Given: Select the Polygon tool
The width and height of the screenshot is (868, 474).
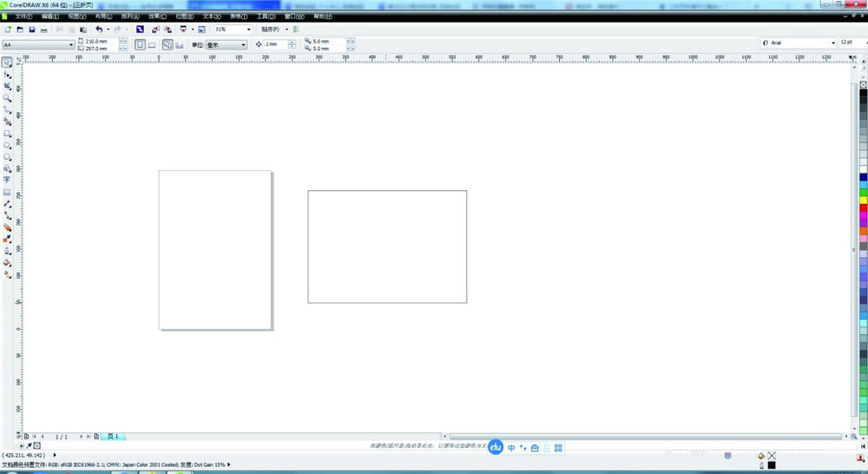Looking at the screenshot, I should 7,157.
